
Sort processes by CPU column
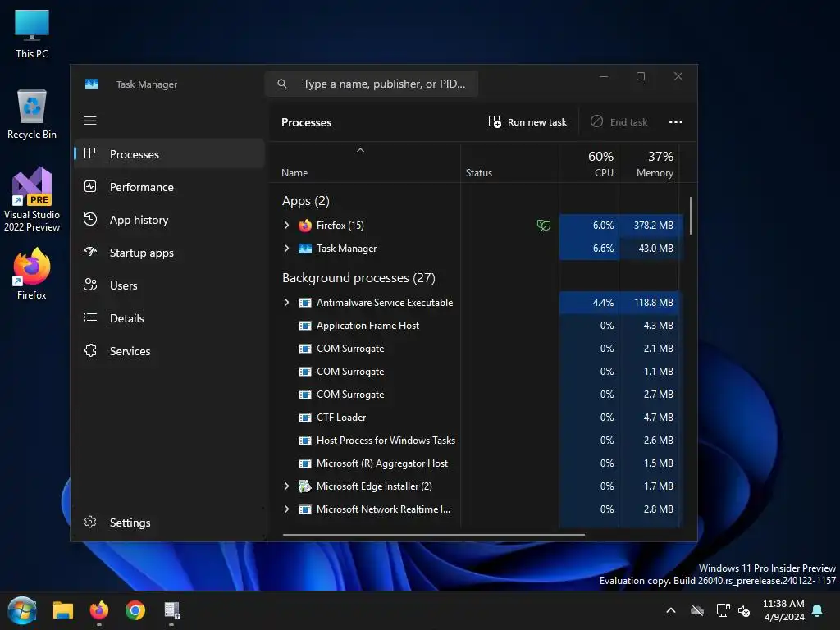[589, 164]
